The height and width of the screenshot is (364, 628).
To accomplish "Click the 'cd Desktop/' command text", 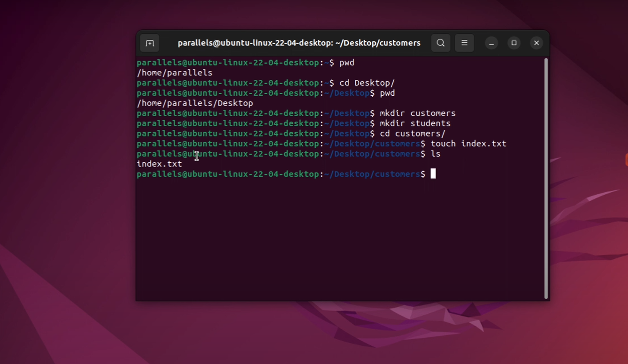I will (367, 83).
